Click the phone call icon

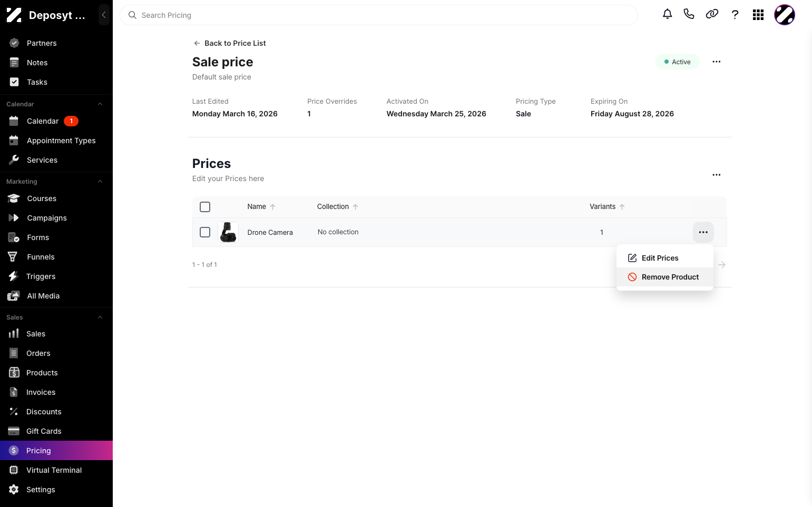[689, 14]
